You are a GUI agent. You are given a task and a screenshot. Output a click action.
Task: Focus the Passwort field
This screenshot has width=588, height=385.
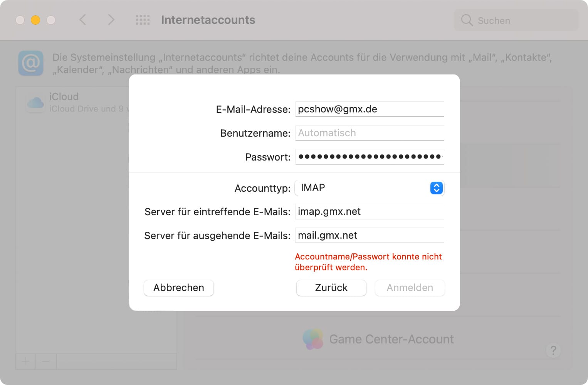point(370,157)
